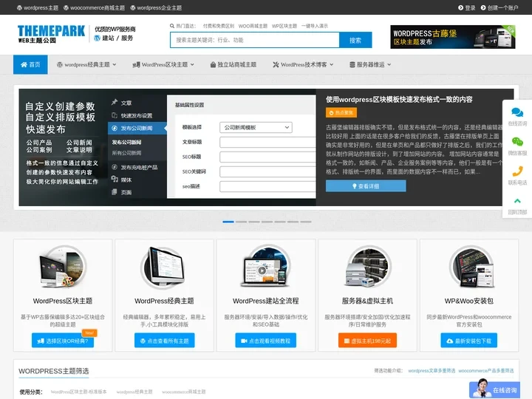Click the tools icon in WordPress技术博客 menu
Image resolution: width=532 pixels, height=399 pixels.
[276, 64]
